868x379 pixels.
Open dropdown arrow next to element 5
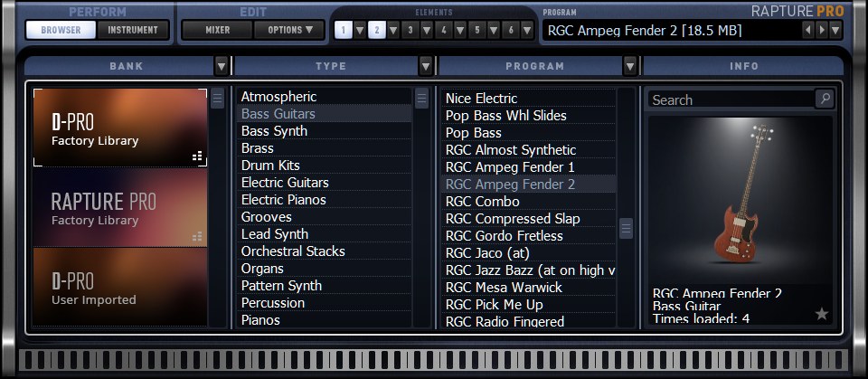[x=494, y=30]
